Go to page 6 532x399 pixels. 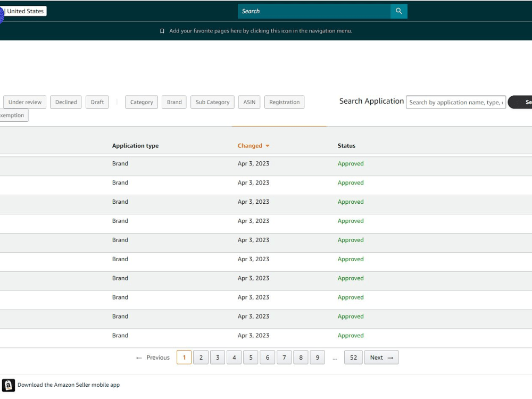(x=268, y=358)
